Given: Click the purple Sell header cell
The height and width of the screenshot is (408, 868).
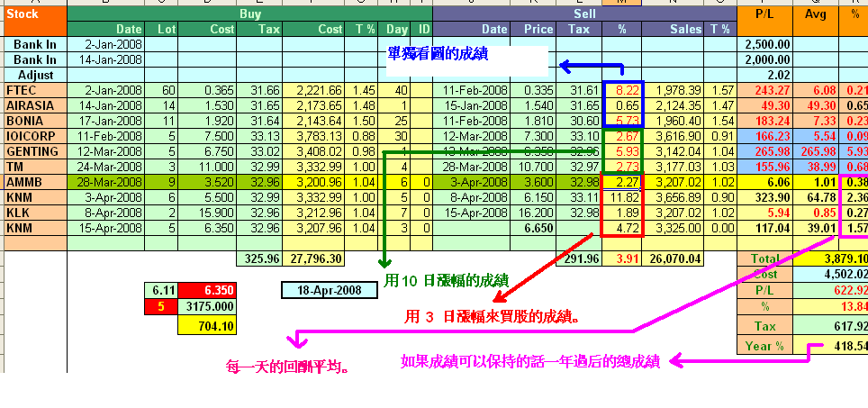Looking at the screenshot, I should coord(583,14).
